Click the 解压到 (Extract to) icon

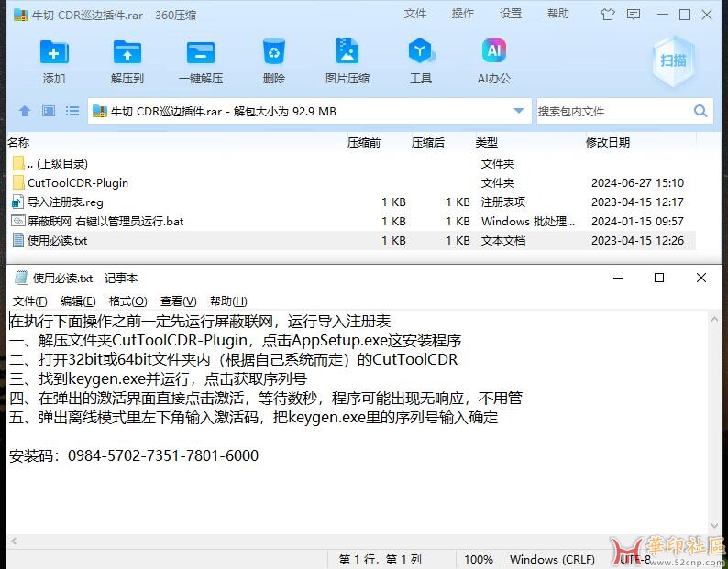[127, 53]
